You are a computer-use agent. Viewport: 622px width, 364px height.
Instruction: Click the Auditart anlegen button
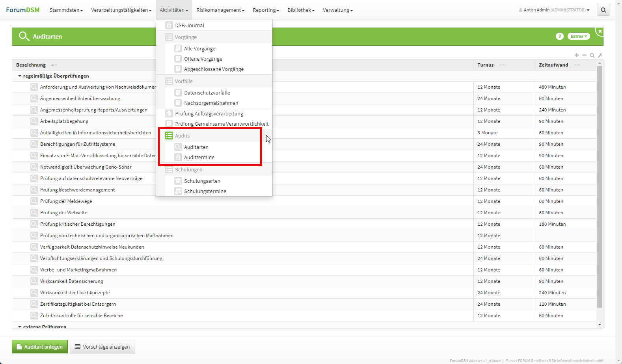point(40,347)
